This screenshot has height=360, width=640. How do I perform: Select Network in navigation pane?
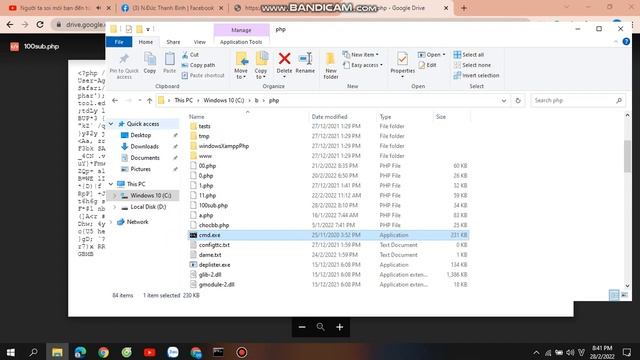(x=138, y=222)
